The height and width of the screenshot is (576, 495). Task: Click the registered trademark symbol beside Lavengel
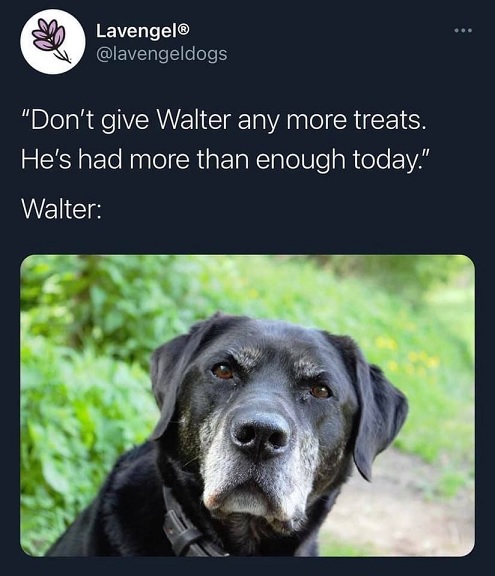[x=184, y=29]
